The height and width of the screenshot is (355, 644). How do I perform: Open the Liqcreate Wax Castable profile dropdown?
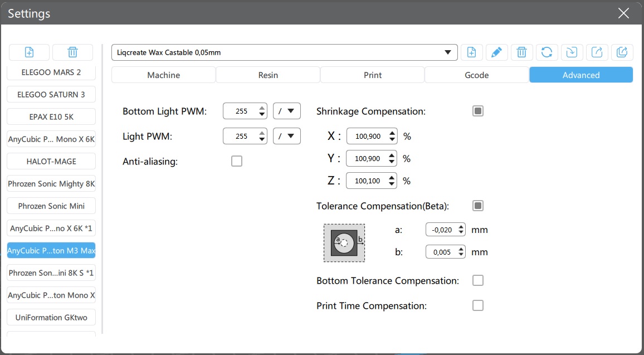click(x=284, y=52)
